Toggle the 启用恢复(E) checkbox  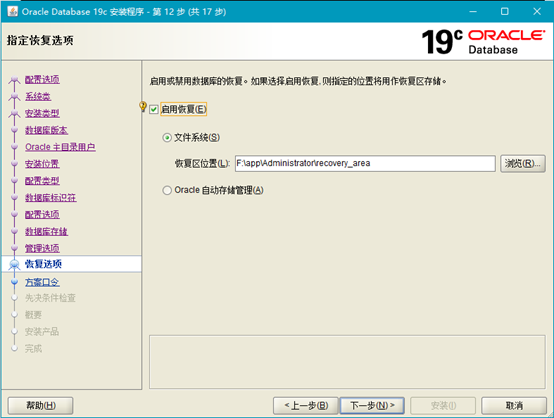point(154,110)
